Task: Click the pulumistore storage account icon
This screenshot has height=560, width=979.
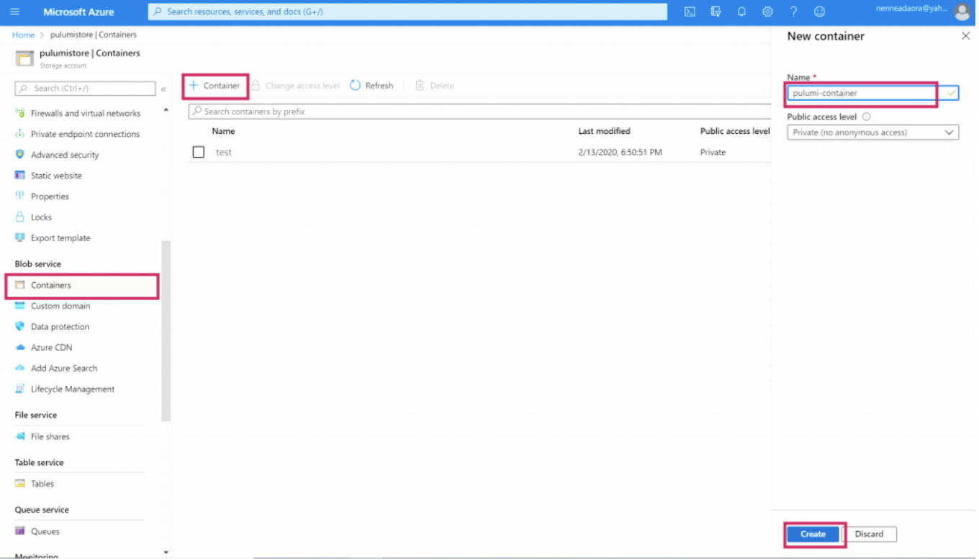Action: coord(24,59)
